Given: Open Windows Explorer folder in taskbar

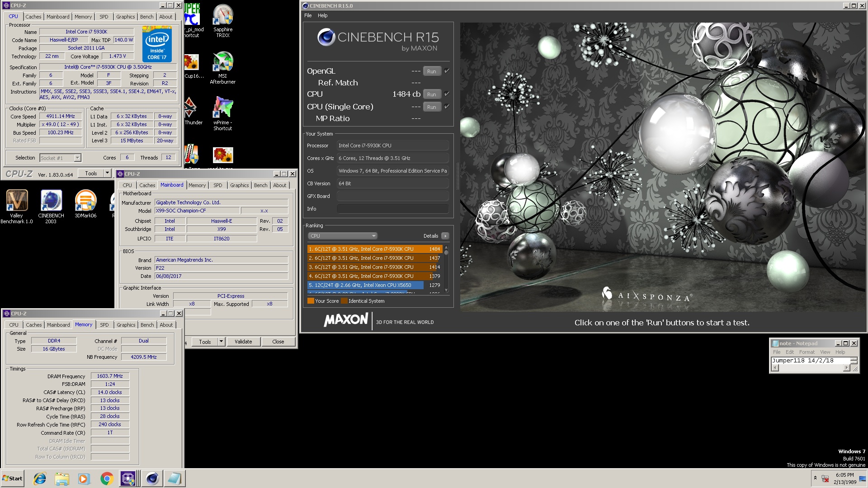Looking at the screenshot, I should pyautogui.click(x=62, y=479).
